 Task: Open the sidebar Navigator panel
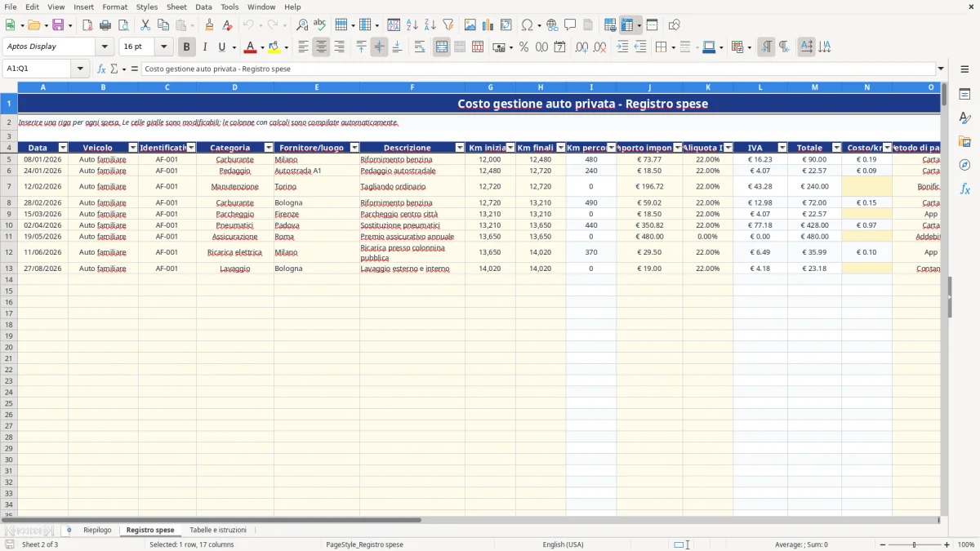tap(964, 165)
